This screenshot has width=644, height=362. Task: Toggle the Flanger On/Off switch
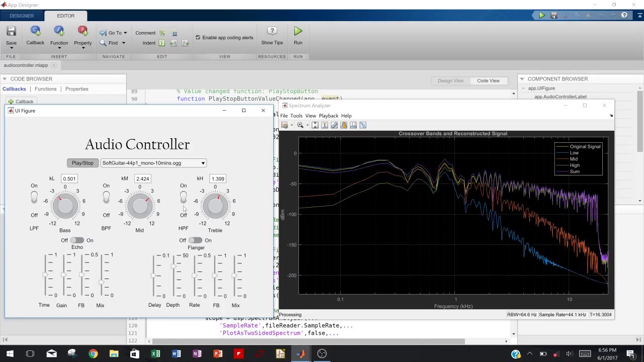coord(195,240)
